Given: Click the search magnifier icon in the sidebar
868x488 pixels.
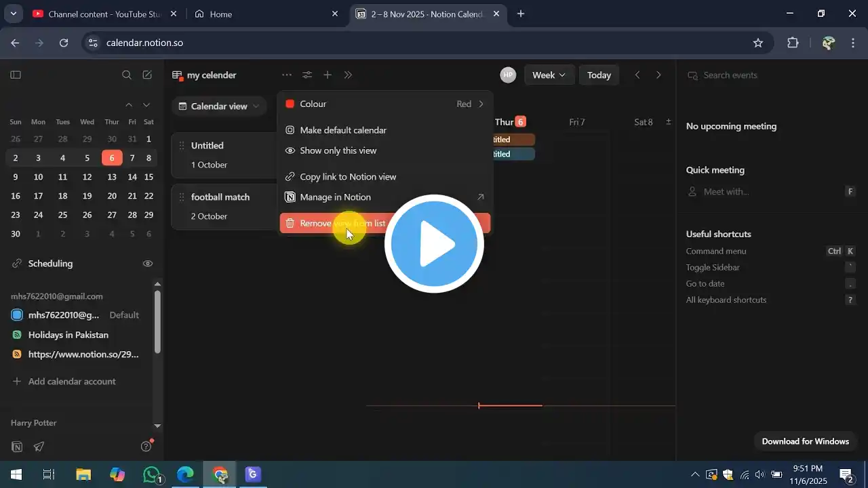Looking at the screenshot, I should 127,75.
